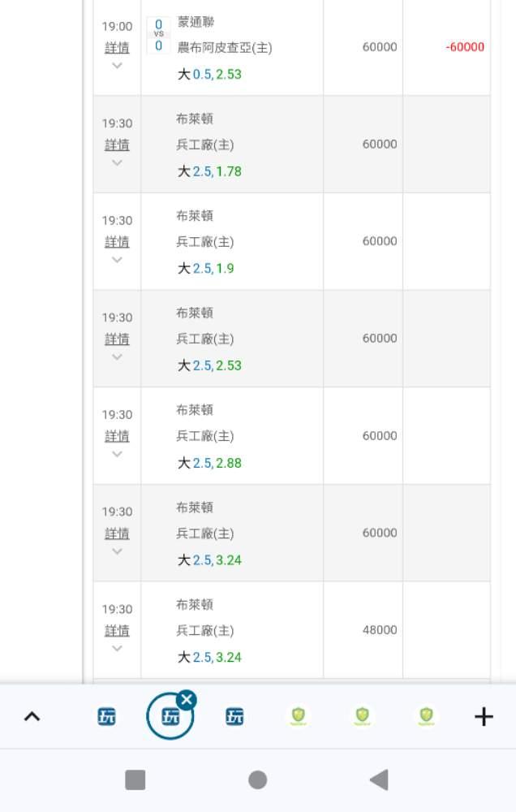
Task: Tap the Android recent apps square button
Action: 135,780
